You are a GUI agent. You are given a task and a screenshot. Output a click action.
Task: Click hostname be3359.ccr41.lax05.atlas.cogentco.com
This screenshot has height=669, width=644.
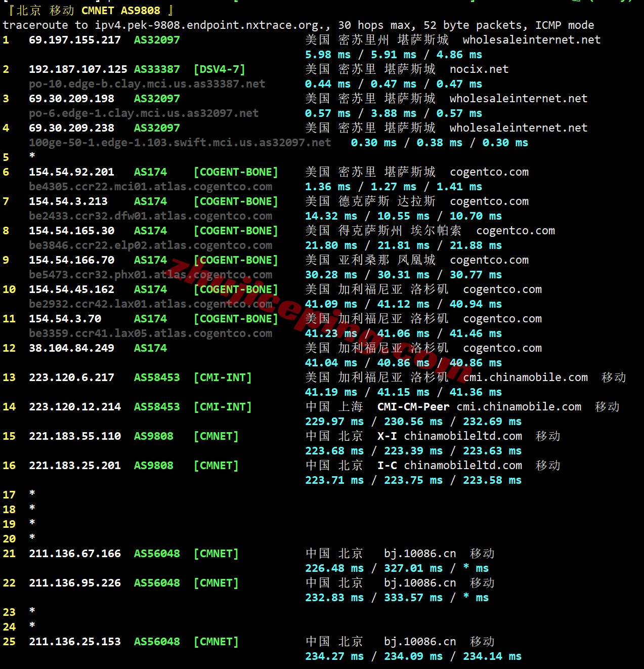click(150, 333)
